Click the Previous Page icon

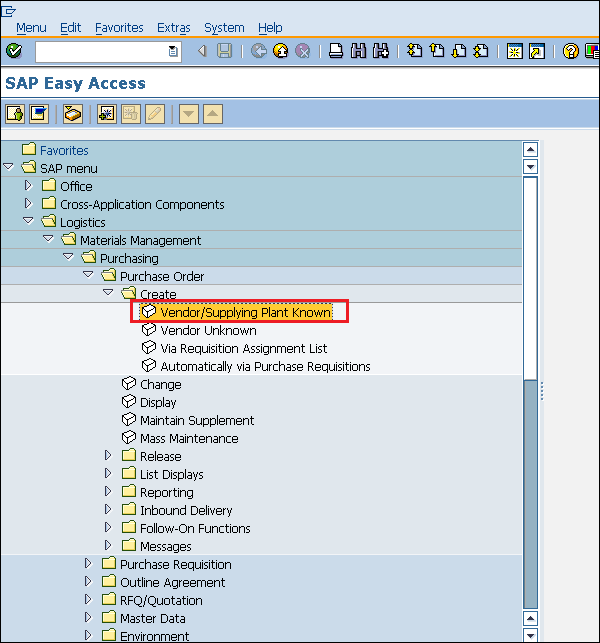coord(437,51)
